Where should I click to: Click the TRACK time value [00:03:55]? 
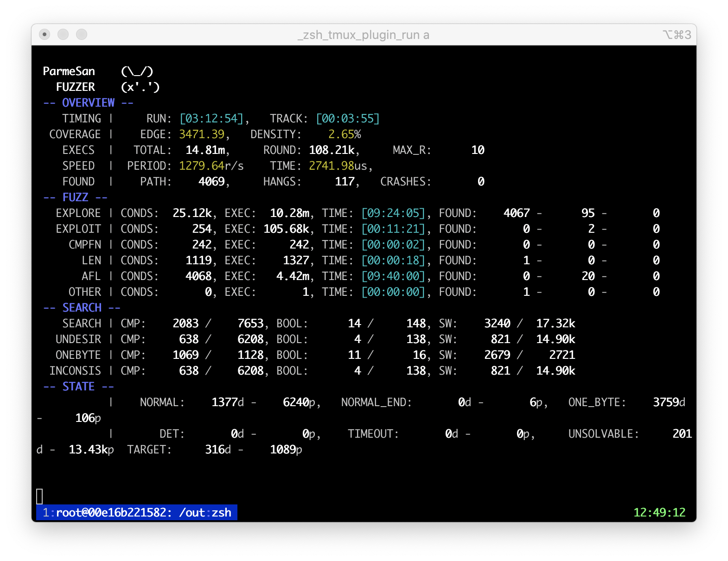pos(348,119)
